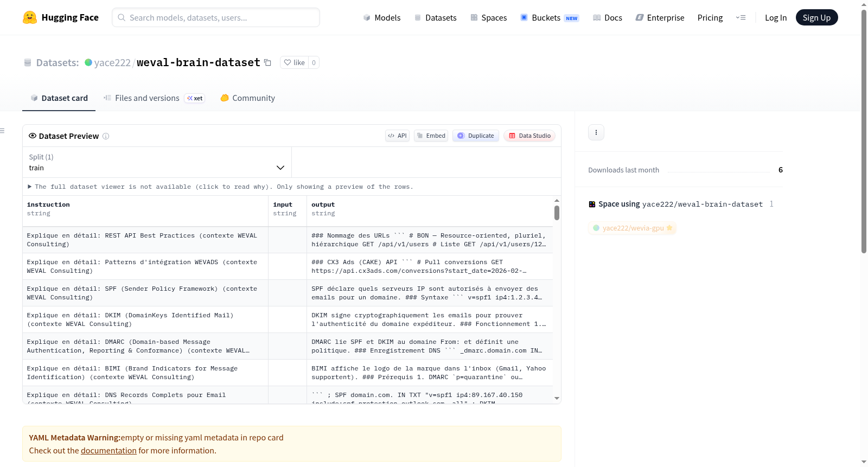This screenshot has width=868, height=467.
Task: Open Spaces in top navigation
Action: click(489, 18)
